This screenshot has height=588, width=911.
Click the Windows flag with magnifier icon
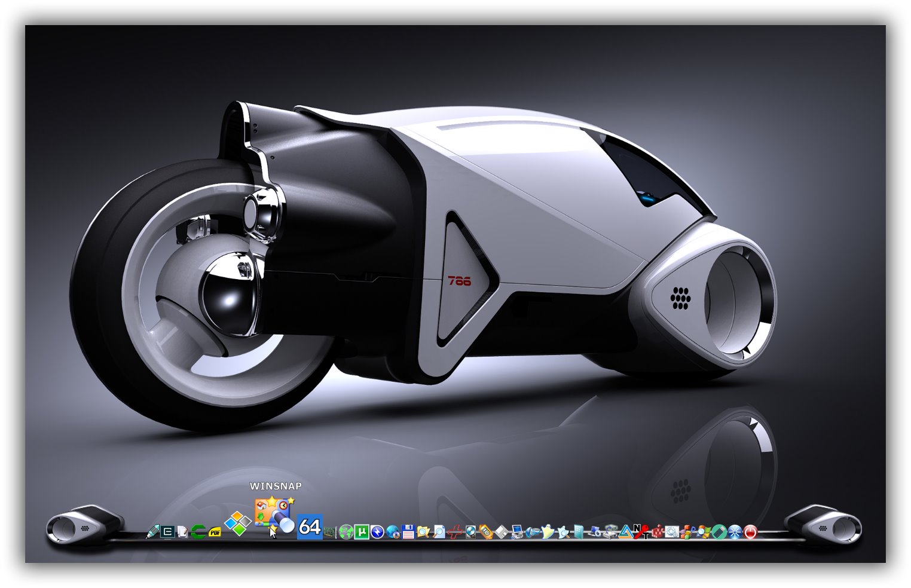[x=704, y=532]
